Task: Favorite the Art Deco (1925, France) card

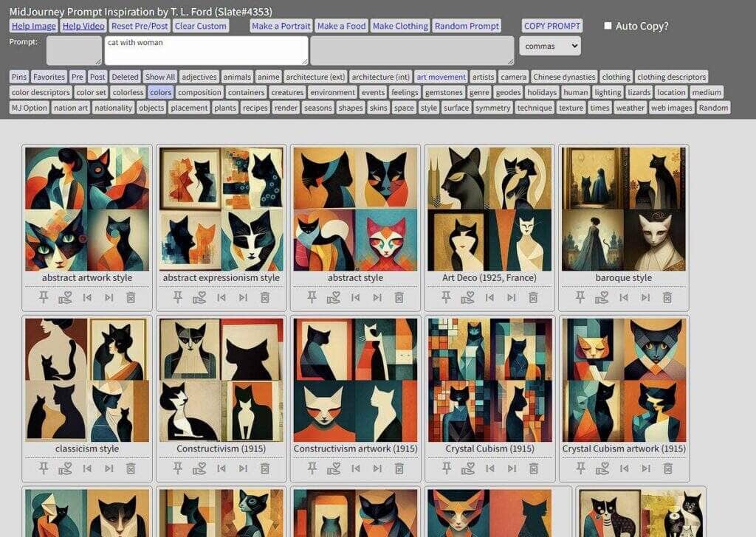Action: click(x=467, y=298)
